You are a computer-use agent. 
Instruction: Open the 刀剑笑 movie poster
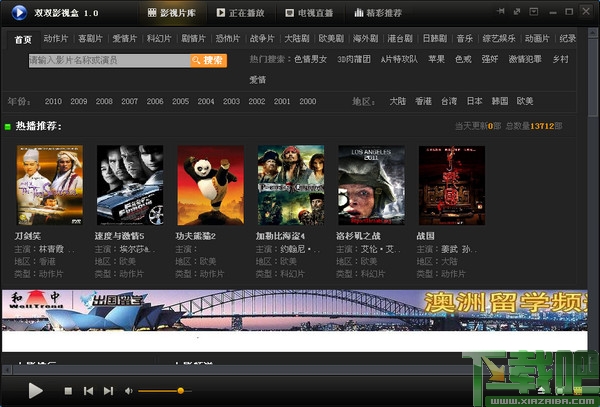tap(50, 185)
